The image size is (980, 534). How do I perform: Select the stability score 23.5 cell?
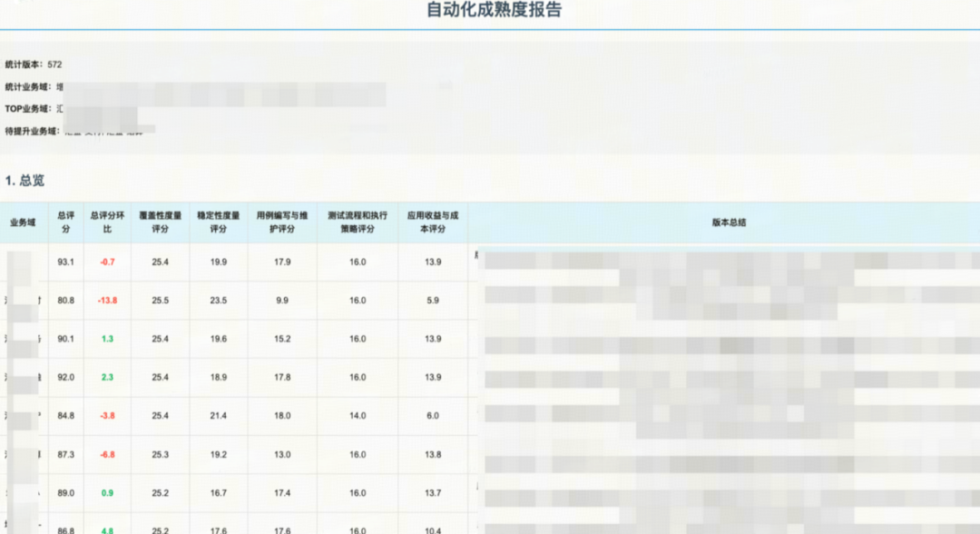(x=218, y=301)
